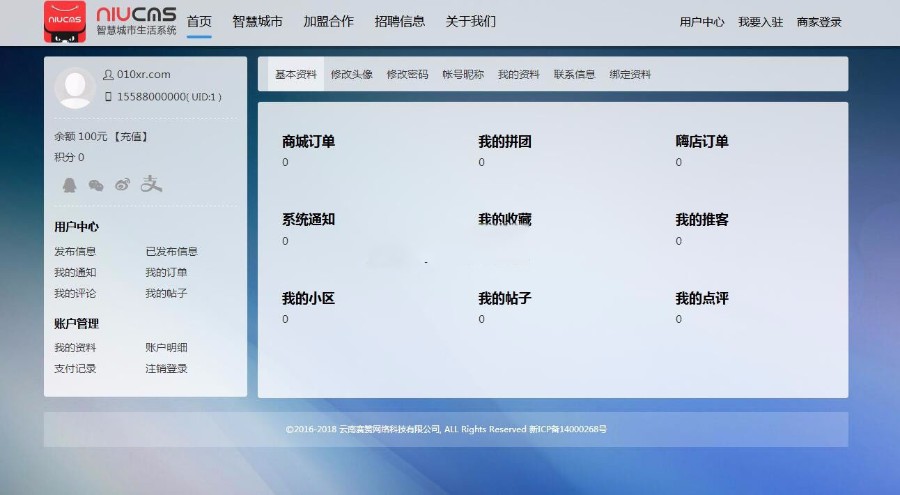Open 发布信息 in the sidebar
The width and height of the screenshot is (900, 495).
pyautogui.click(x=75, y=252)
